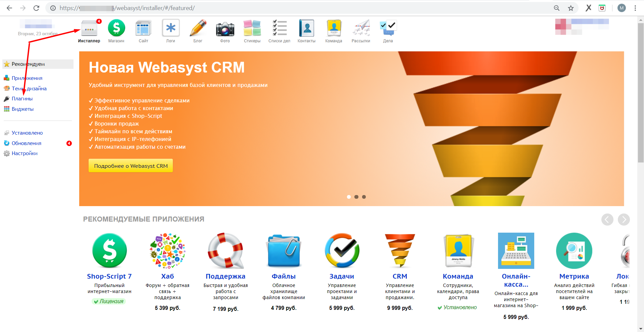Open the Списки дел checklist icon
The height and width of the screenshot is (332, 644).
(280, 28)
